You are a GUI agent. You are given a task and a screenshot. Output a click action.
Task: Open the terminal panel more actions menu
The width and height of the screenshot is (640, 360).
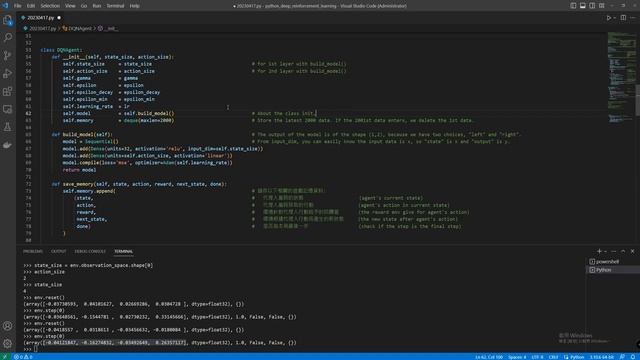(x=614, y=251)
